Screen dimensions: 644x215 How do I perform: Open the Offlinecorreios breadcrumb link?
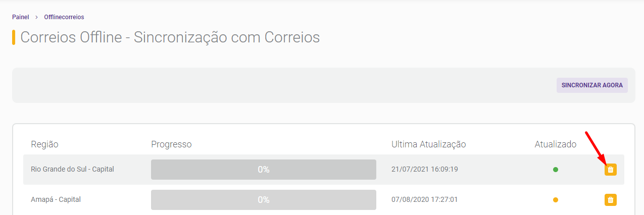tap(64, 17)
